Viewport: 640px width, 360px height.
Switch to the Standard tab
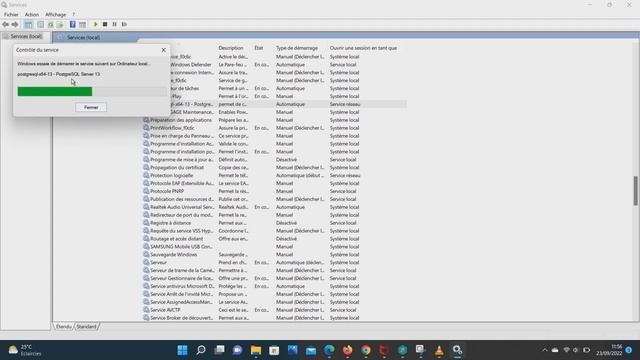(86, 327)
